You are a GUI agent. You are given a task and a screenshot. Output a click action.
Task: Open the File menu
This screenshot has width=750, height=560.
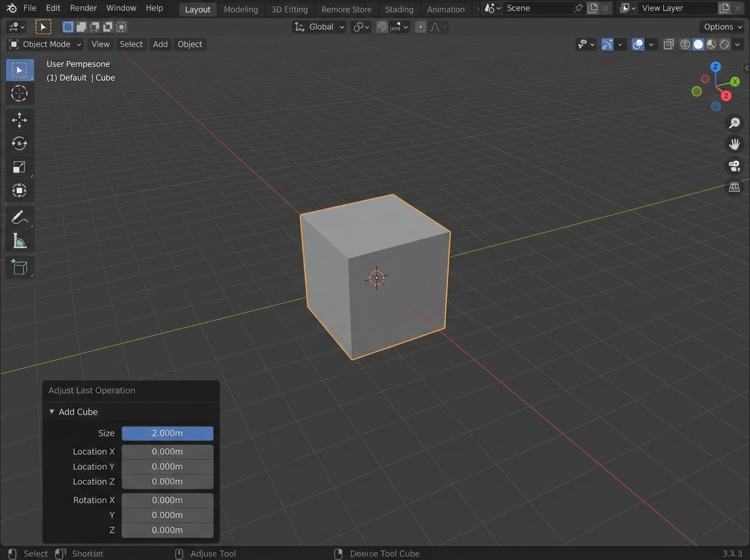29,8
